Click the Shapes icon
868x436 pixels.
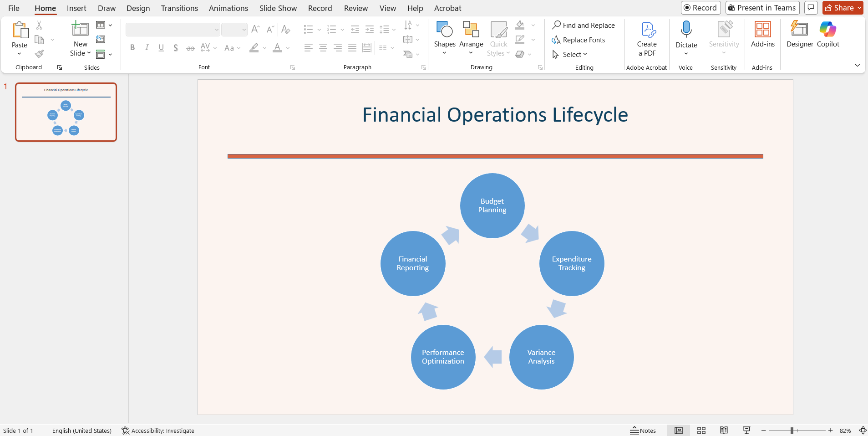point(444,30)
